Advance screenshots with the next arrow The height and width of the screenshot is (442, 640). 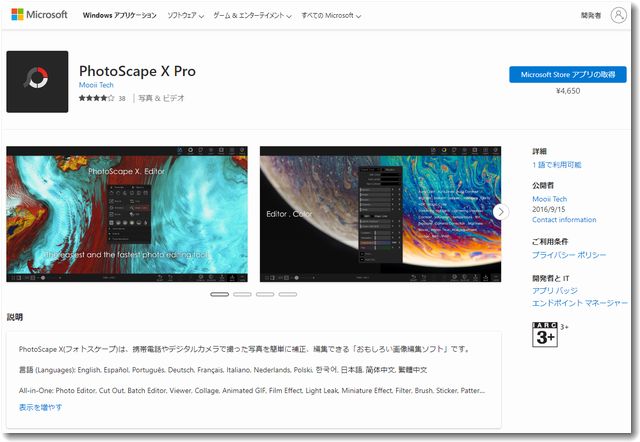click(501, 212)
